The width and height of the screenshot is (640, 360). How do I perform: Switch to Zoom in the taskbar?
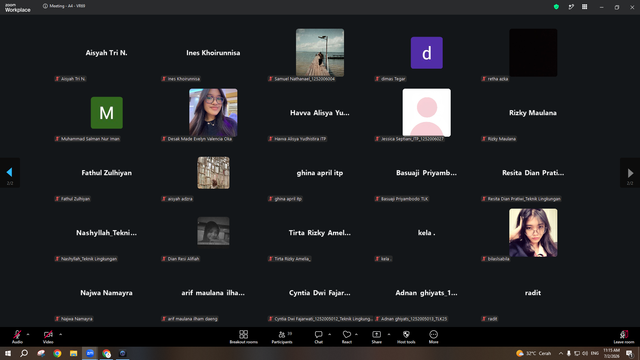point(90,353)
